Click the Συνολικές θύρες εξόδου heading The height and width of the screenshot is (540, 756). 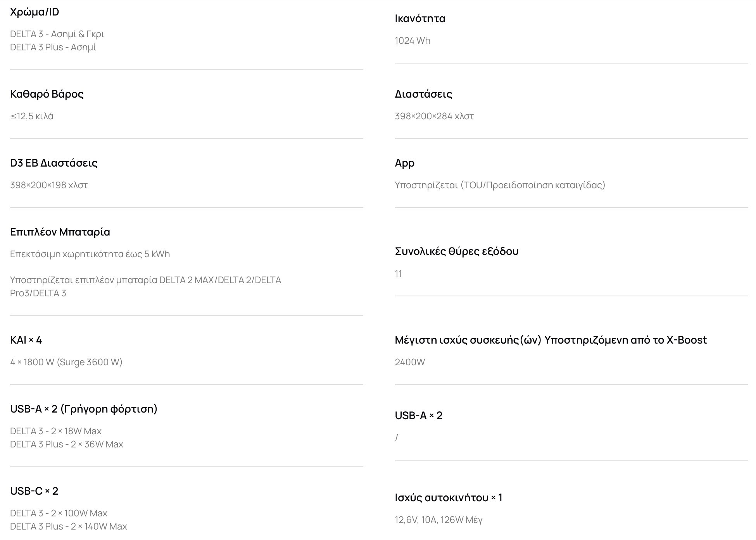click(x=456, y=251)
